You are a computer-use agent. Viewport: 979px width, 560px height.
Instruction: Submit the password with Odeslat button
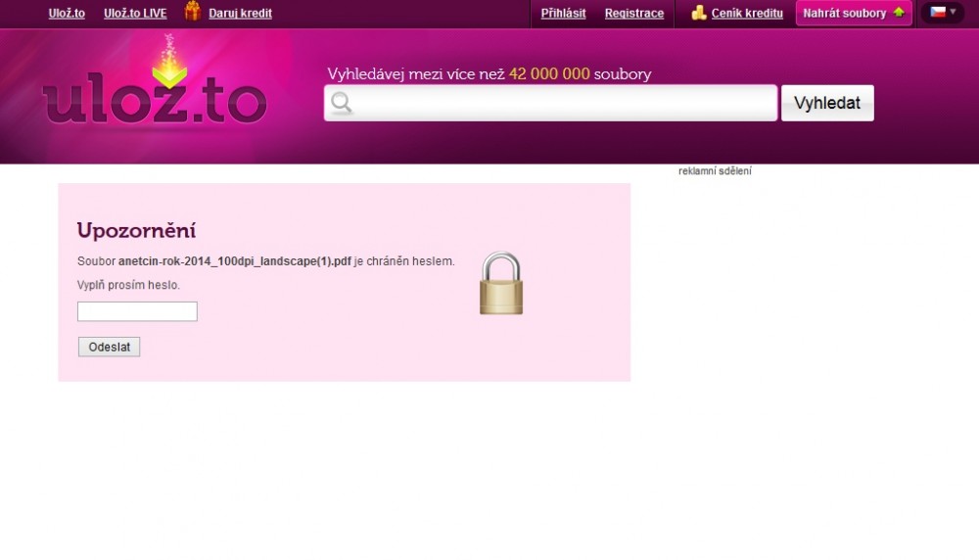(110, 347)
